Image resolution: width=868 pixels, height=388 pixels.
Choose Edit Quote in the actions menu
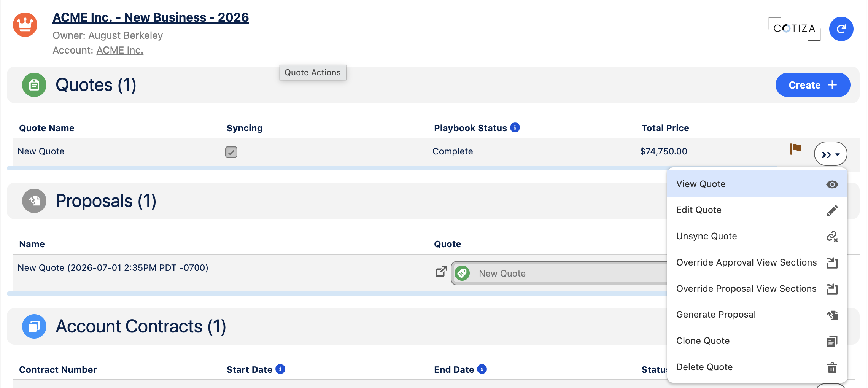click(x=757, y=210)
